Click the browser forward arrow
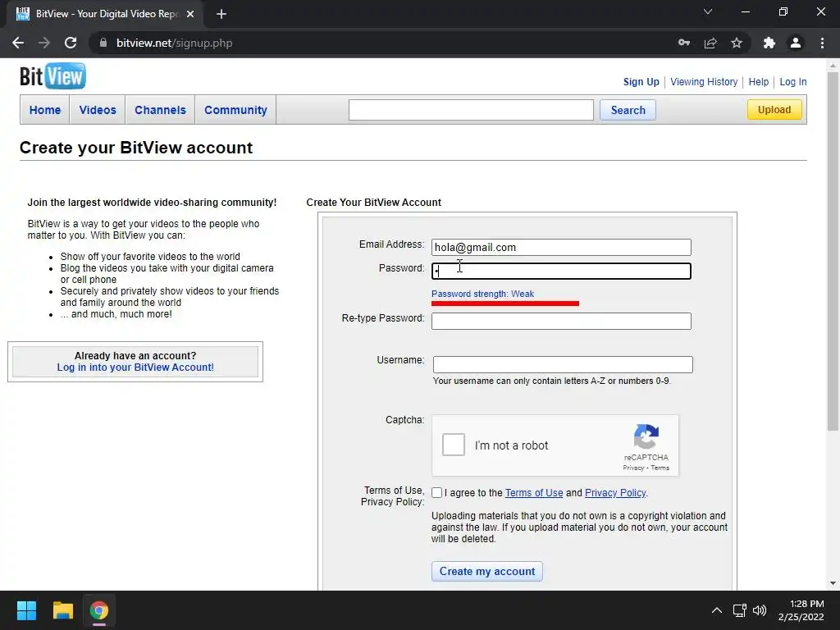840x630 pixels. tap(44, 43)
